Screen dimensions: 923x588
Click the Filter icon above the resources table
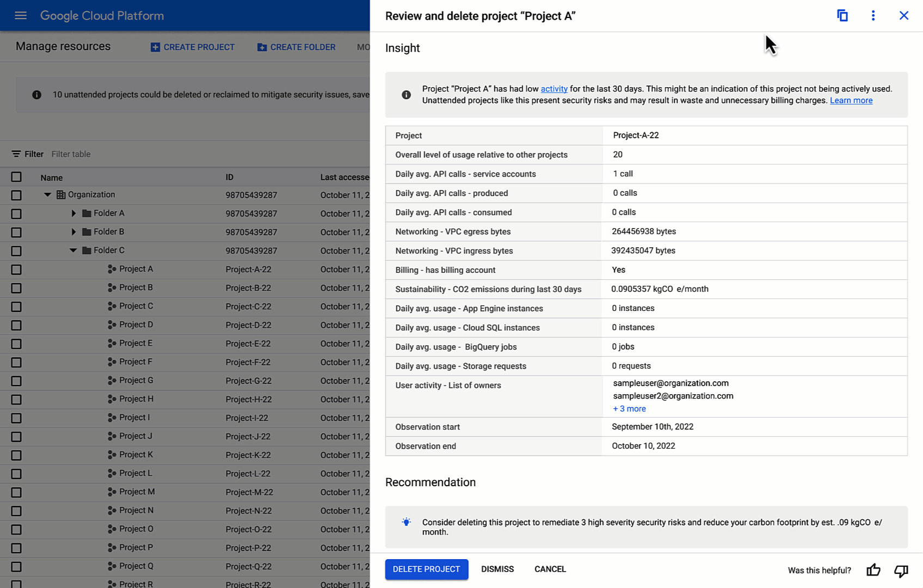pyautogui.click(x=15, y=154)
